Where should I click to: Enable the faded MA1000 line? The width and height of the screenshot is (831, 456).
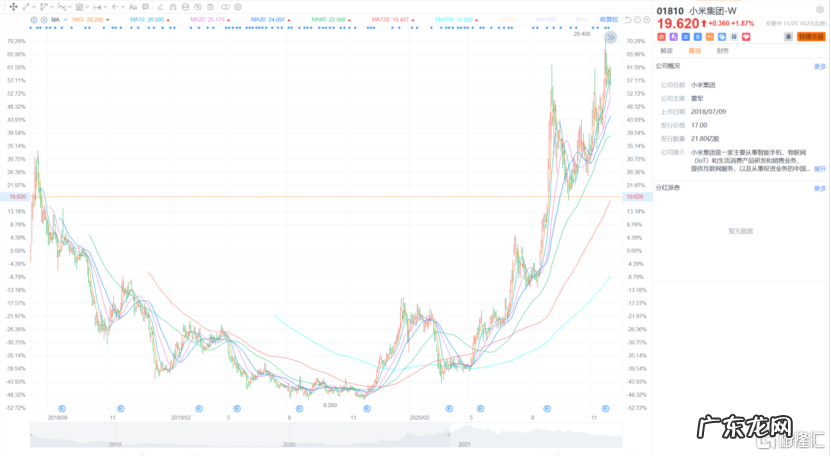point(546,20)
